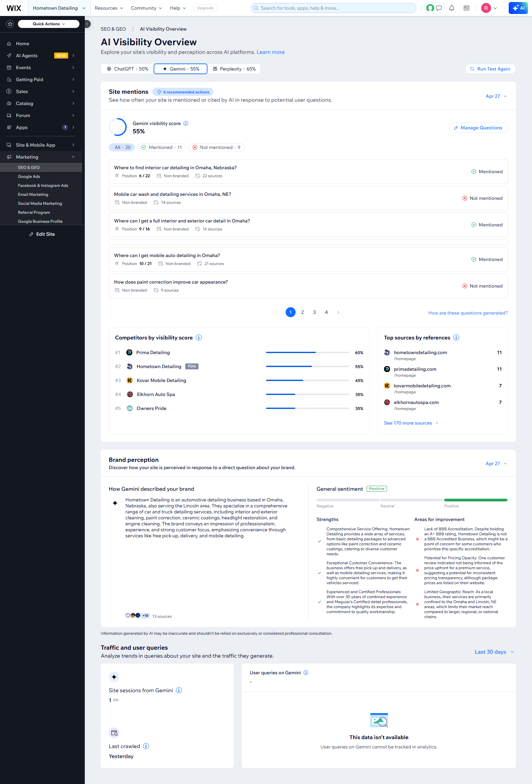Open Quick Actions dropdown

coord(49,24)
